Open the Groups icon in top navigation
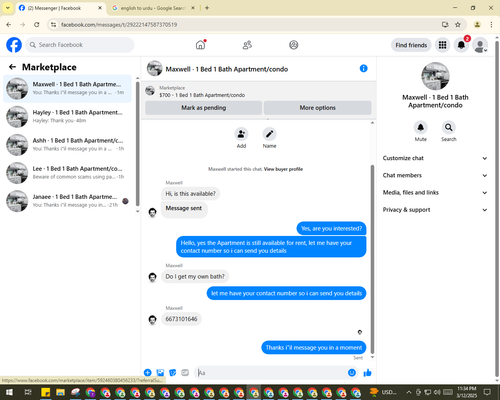The width and height of the screenshot is (500, 400). click(x=294, y=45)
